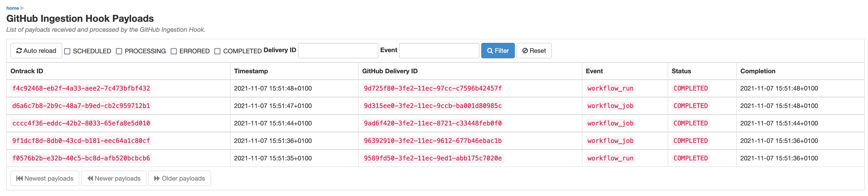The height and width of the screenshot is (196, 868).
Task: Select Ontrack ID f0576b2b-e32b-40c5-bc8d-afb520bcbcb6
Action: click(81, 158)
